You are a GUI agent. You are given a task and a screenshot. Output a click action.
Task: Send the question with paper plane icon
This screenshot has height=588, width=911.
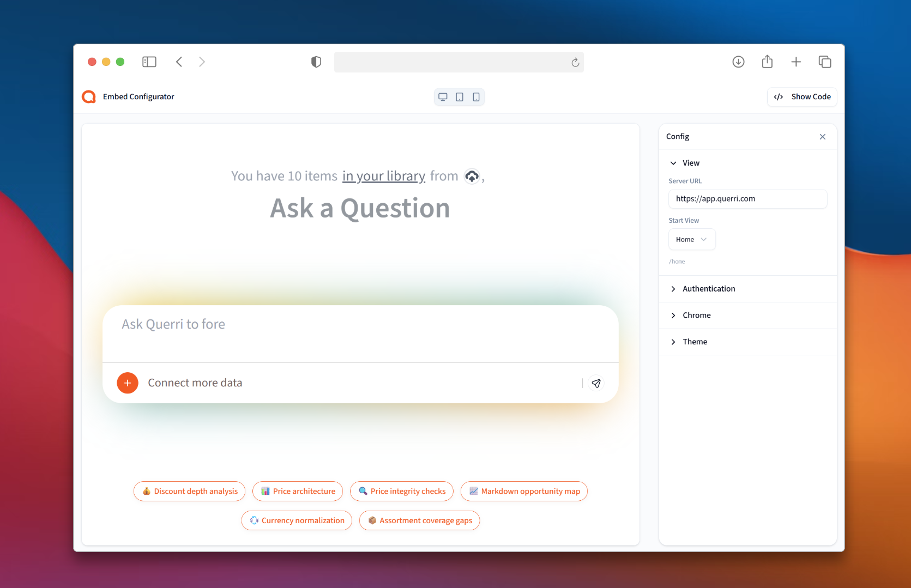point(596,383)
